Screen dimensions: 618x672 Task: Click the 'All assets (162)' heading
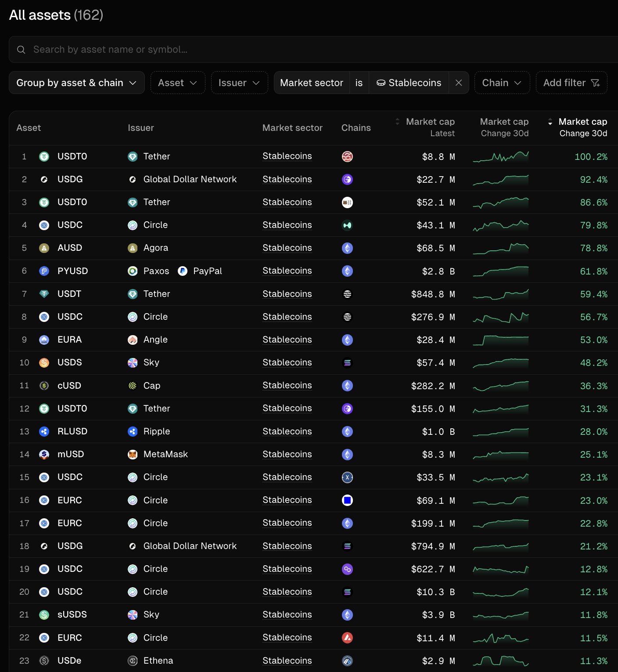tap(56, 15)
